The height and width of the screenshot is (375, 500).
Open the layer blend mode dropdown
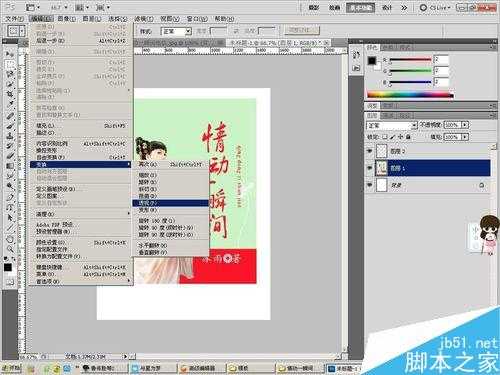point(392,125)
